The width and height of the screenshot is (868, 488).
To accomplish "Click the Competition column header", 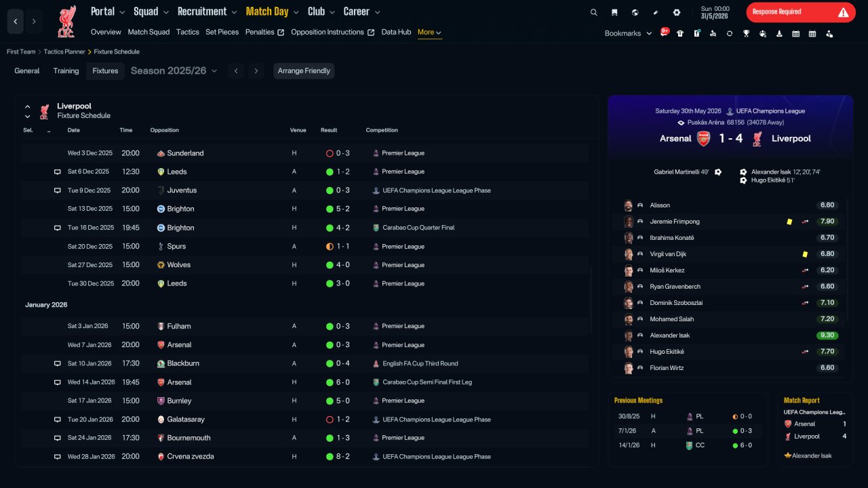I will [x=382, y=130].
